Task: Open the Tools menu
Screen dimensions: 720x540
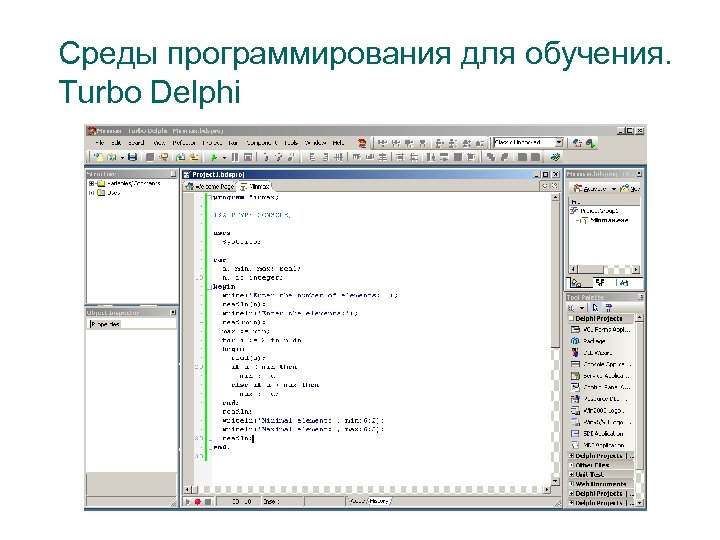Action: point(291,143)
